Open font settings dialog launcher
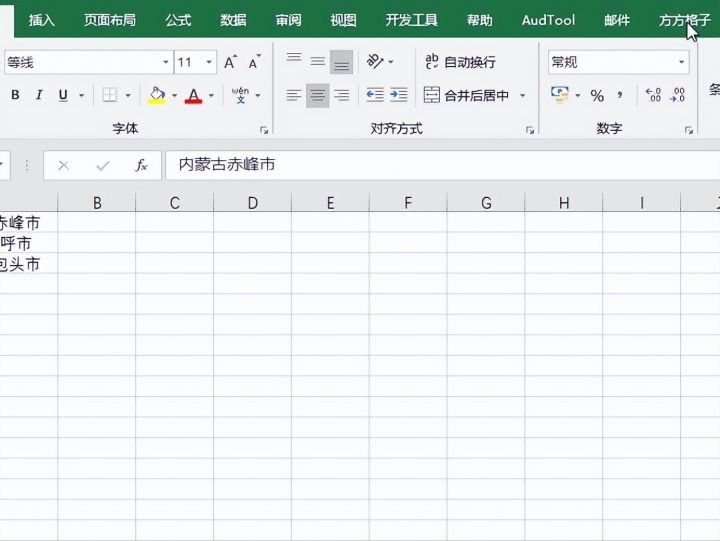Image resolution: width=720 pixels, height=541 pixels. (x=264, y=130)
